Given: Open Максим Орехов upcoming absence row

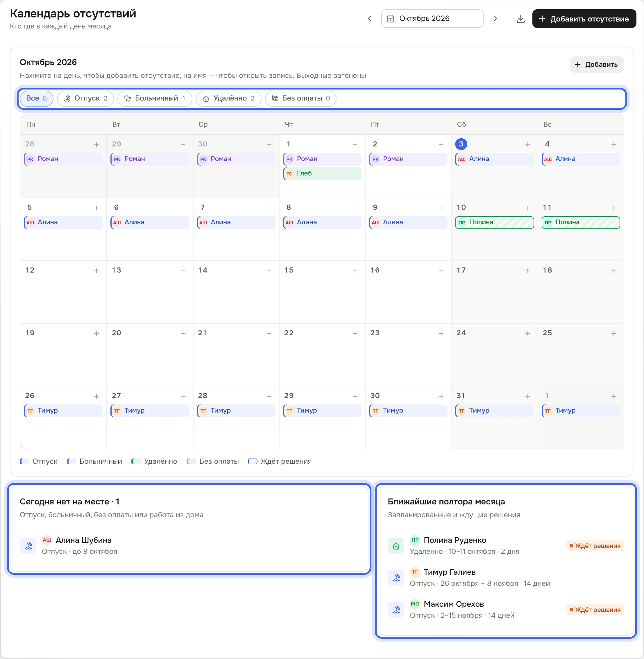Looking at the screenshot, I should [x=505, y=610].
